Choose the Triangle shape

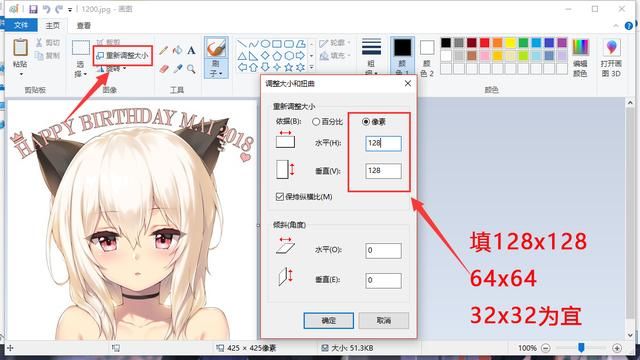pyautogui.click(x=242, y=56)
